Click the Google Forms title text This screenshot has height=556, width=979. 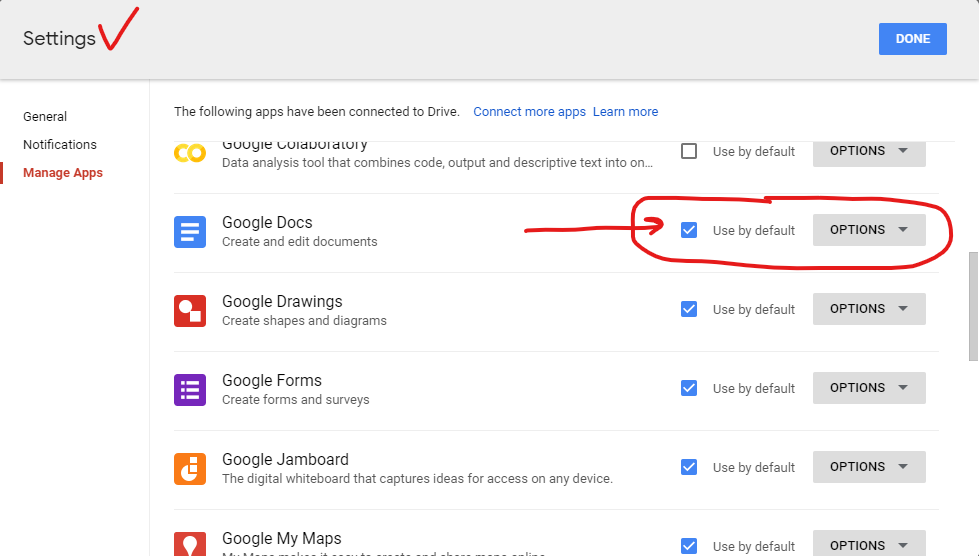click(272, 381)
